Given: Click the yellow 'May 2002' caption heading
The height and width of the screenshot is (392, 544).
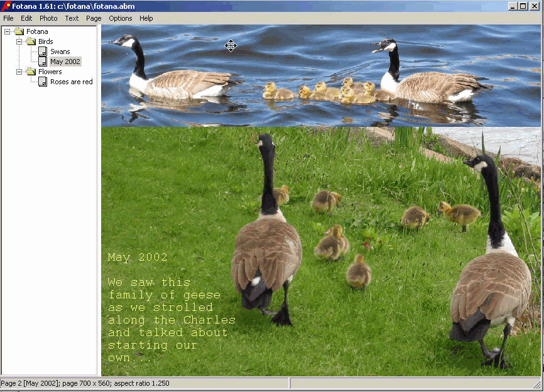Looking at the screenshot, I should pos(138,257).
